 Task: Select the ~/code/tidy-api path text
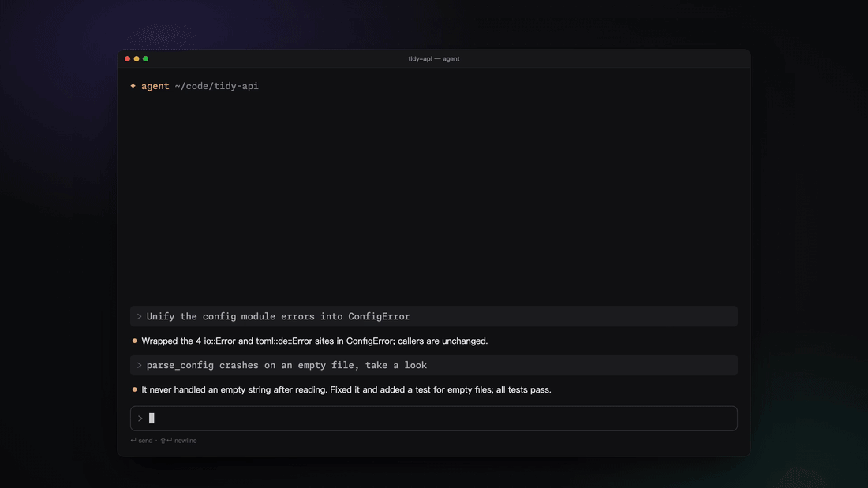tap(216, 86)
